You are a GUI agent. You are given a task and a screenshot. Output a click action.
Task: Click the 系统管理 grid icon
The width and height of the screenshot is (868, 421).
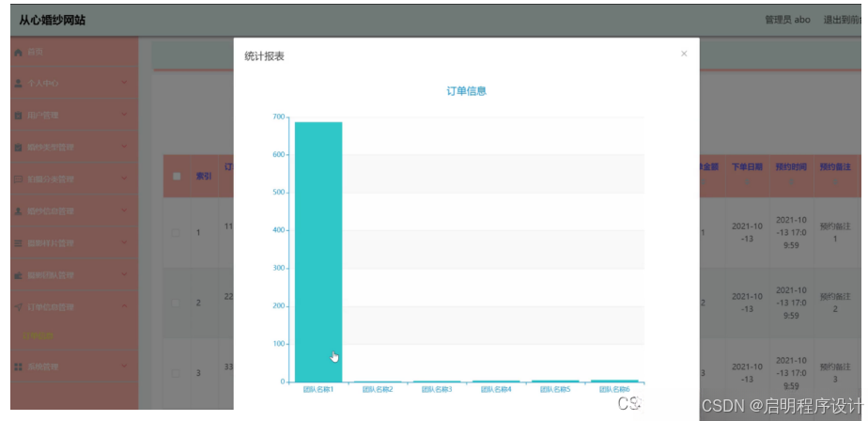point(18,366)
